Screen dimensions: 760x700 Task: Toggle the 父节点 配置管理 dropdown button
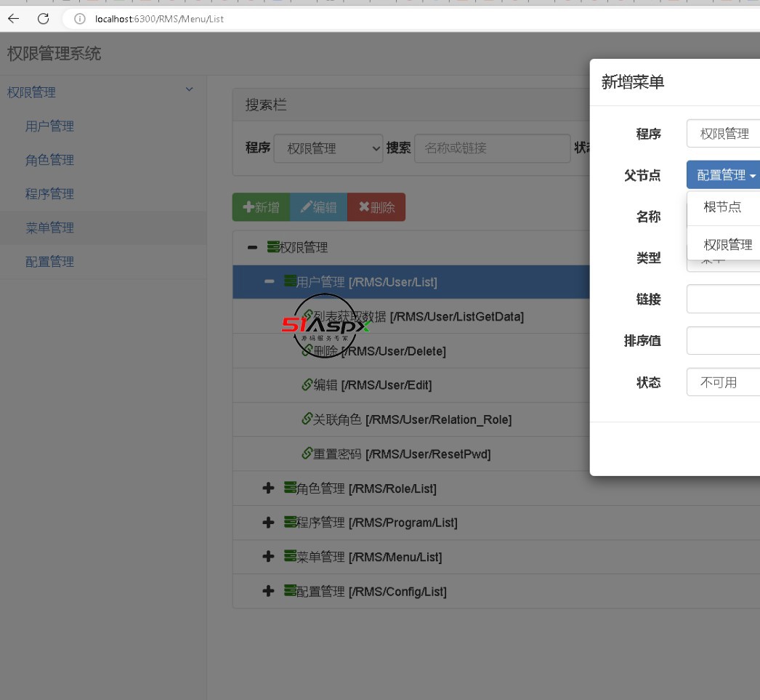pyautogui.click(x=724, y=174)
